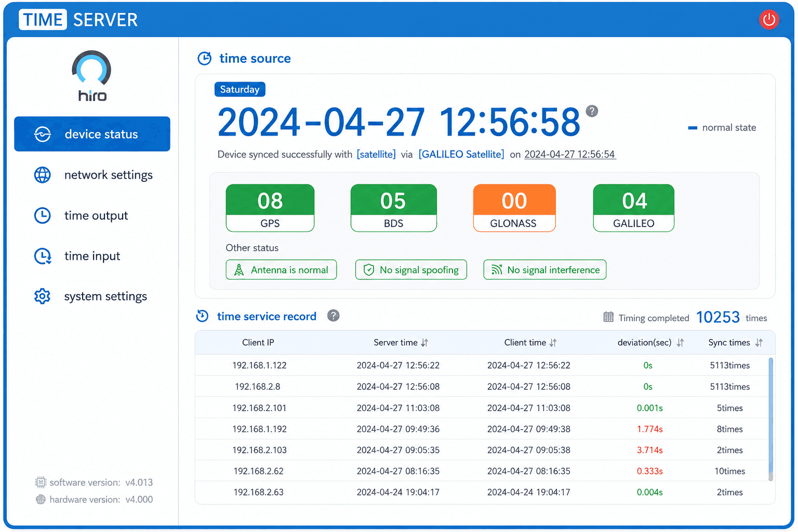Open the network settings menu item
Image resolution: width=798 pixels, height=532 pixels.
click(x=92, y=175)
